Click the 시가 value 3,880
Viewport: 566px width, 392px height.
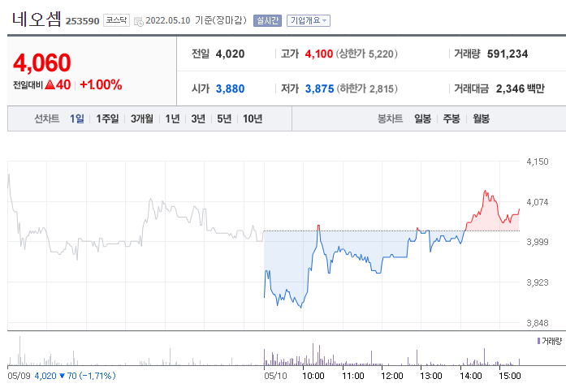pos(230,88)
